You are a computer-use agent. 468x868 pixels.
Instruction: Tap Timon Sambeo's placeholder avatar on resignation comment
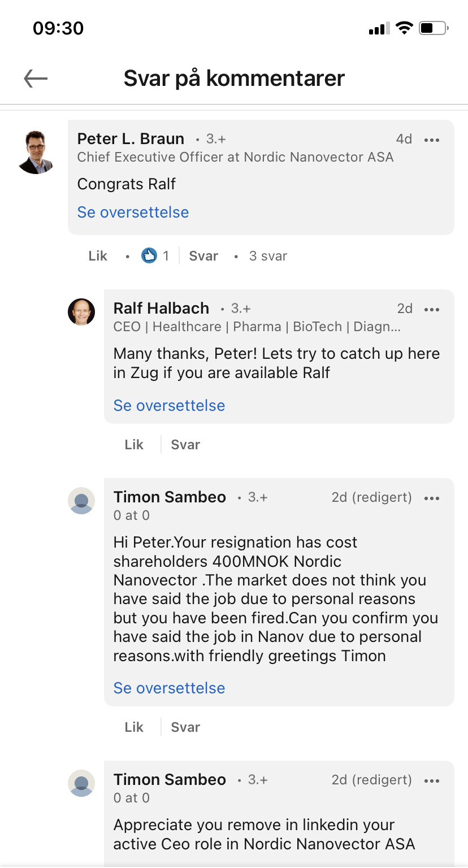point(81,501)
